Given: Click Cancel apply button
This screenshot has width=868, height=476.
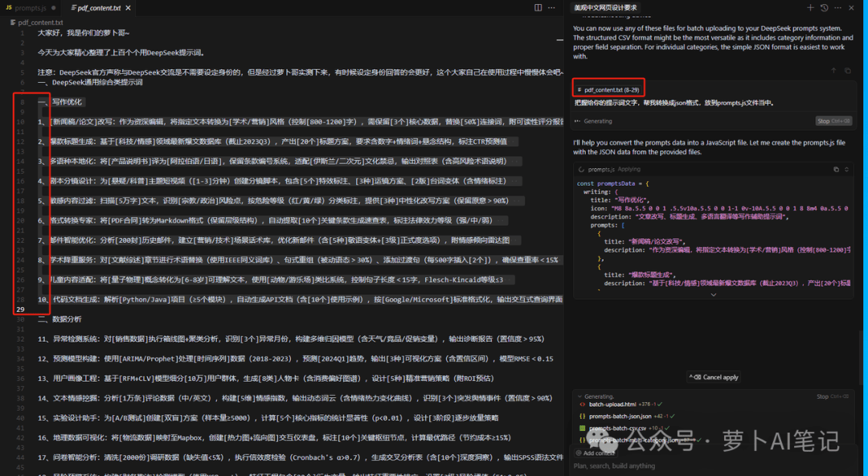Looking at the screenshot, I should pos(714,377).
